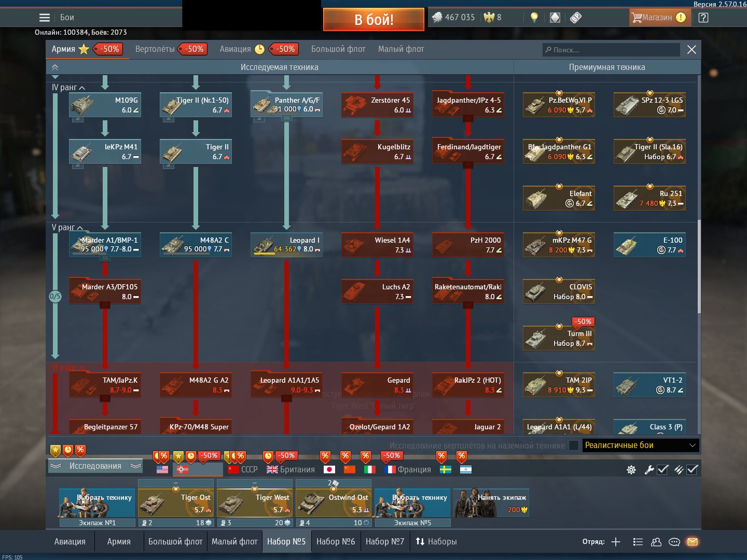Select the Франция nation
The width and height of the screenshot is (747, 560).
point(407,469)
